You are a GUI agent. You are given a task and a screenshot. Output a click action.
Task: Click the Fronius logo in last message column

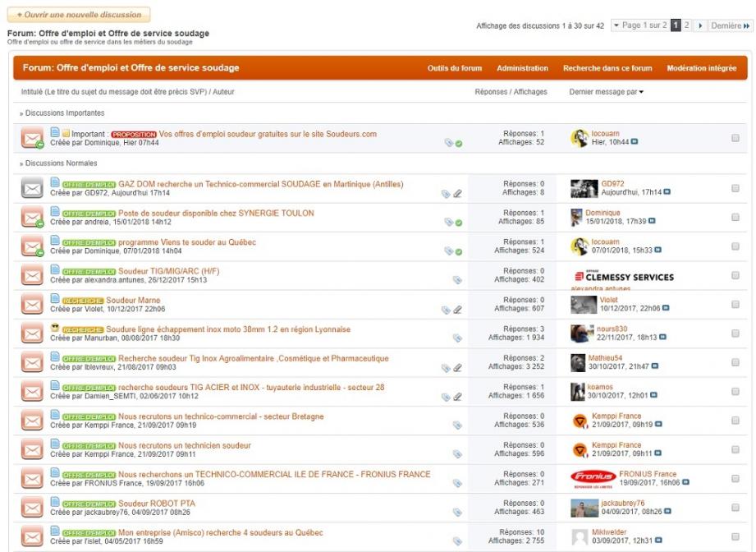click(x=592, y=478)
